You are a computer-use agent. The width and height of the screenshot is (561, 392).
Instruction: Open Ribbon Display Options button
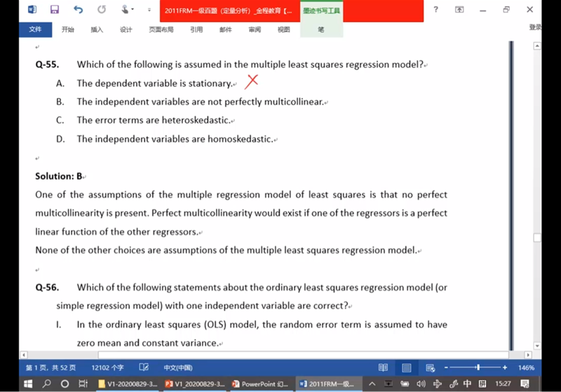(x=459, y=10)
